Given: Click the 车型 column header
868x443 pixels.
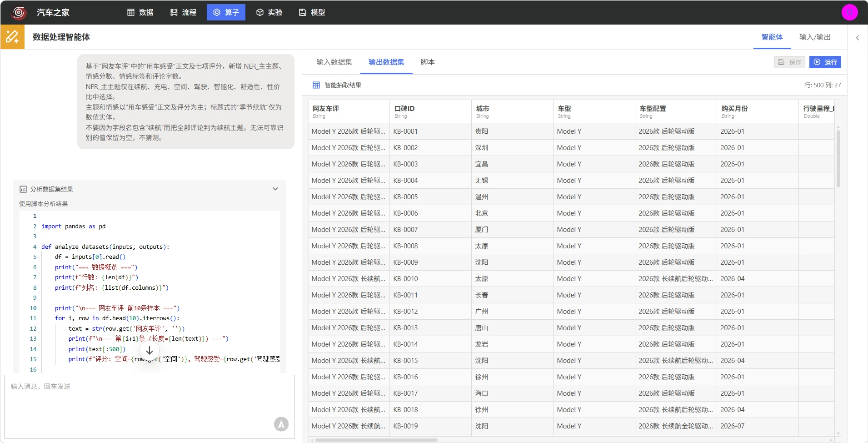Looking at the screenshot, I should tap(594, 111).
